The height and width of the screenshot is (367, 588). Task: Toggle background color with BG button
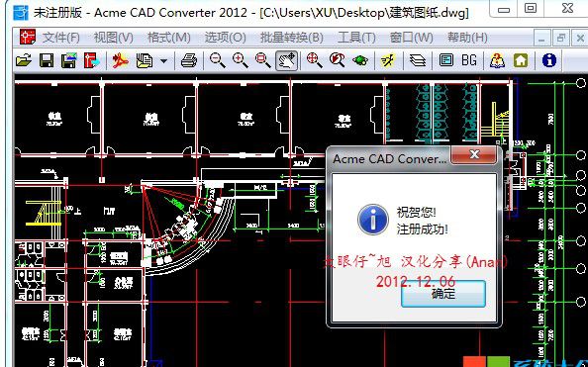(469, 60)
